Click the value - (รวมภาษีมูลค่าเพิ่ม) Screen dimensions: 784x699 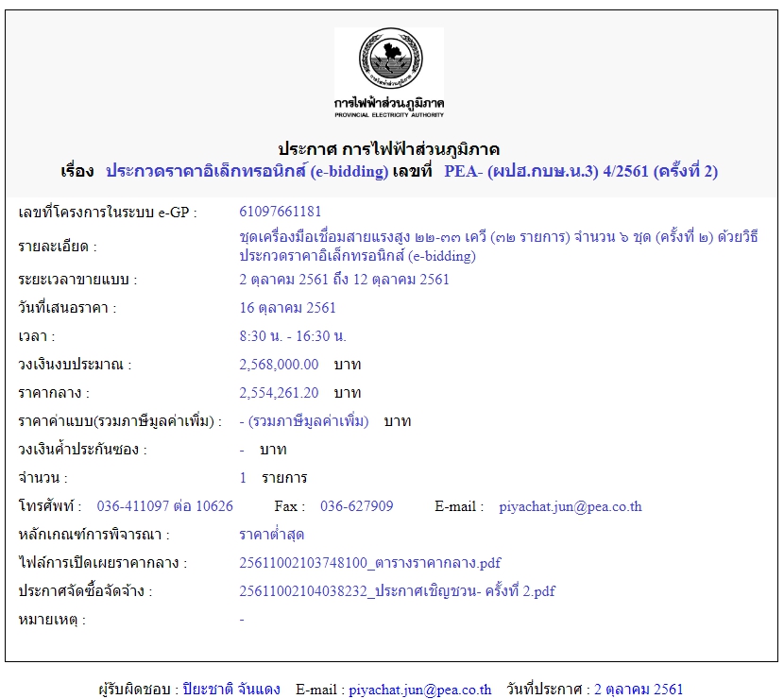click(304, 421)
